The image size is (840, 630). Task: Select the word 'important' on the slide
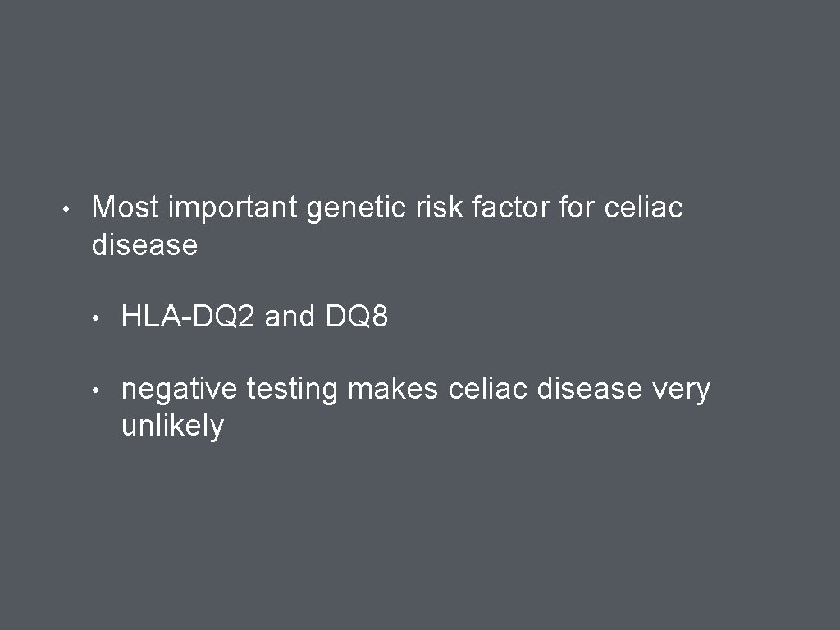[233, 209]
